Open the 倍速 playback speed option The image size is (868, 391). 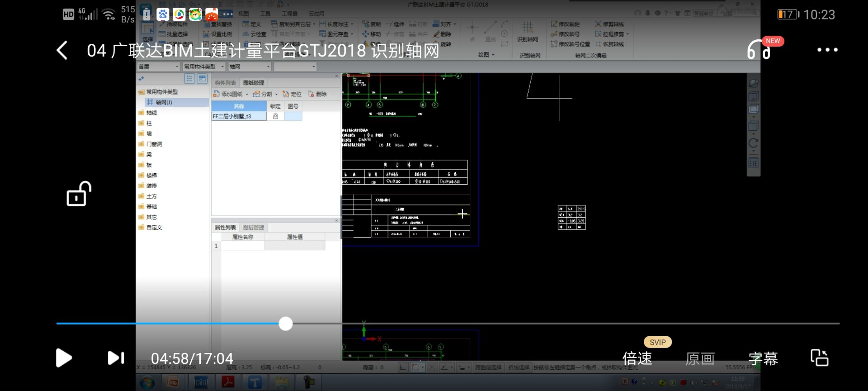pyautogui.click(x=637, y=358)
